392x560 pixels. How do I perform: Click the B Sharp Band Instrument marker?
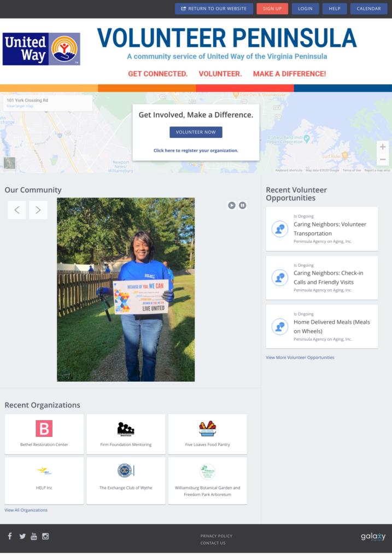coord(307,138)
